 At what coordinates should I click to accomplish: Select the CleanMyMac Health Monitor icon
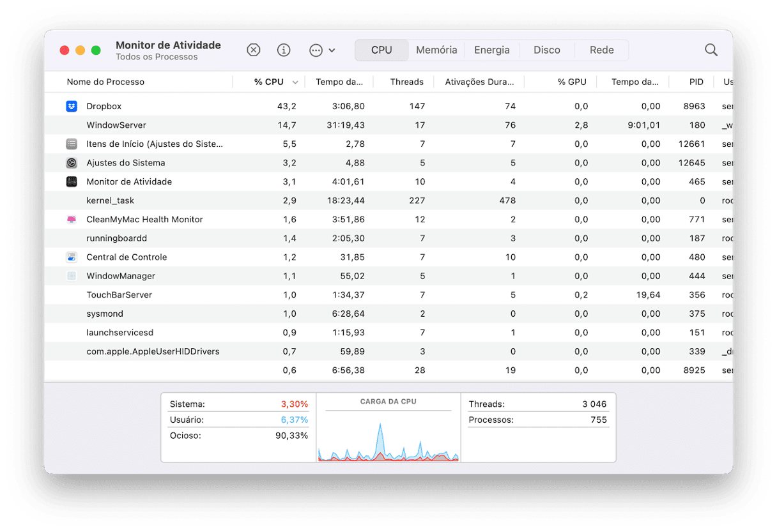[x=72, y=219]
